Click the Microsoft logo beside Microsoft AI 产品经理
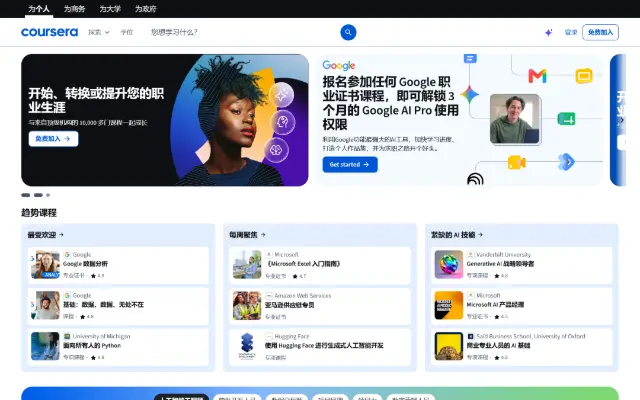Screen dimensions: 640x400 (471, 295)
